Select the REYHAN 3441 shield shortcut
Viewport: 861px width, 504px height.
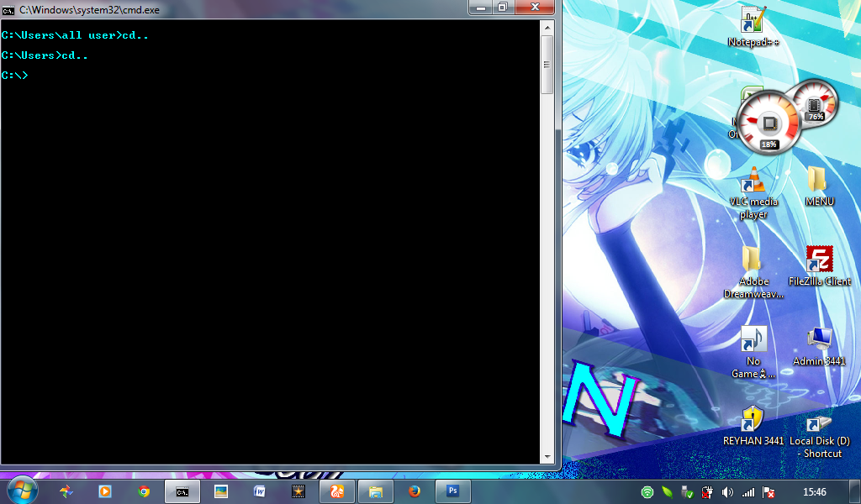tap(753, 426)
